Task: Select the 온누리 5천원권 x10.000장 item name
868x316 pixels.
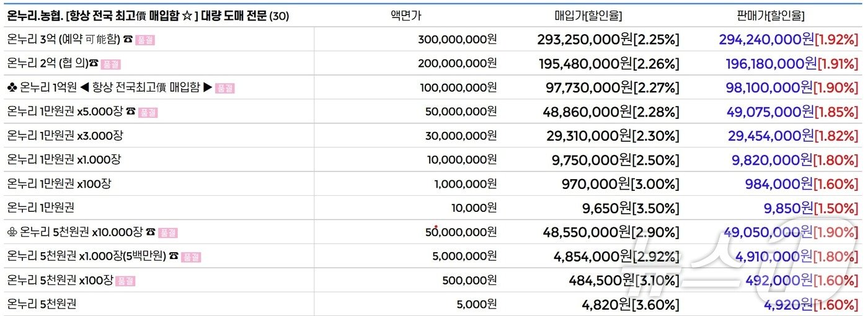Action: 82,232
